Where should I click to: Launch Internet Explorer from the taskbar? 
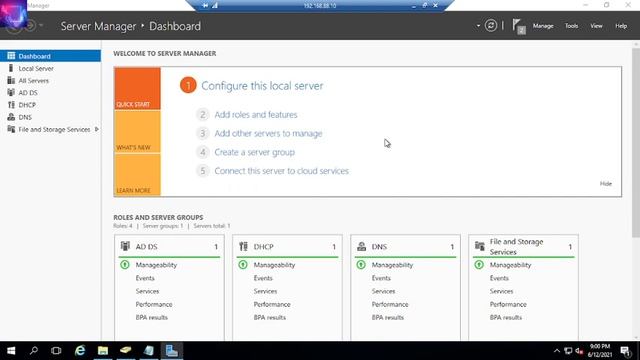[80, 351]
